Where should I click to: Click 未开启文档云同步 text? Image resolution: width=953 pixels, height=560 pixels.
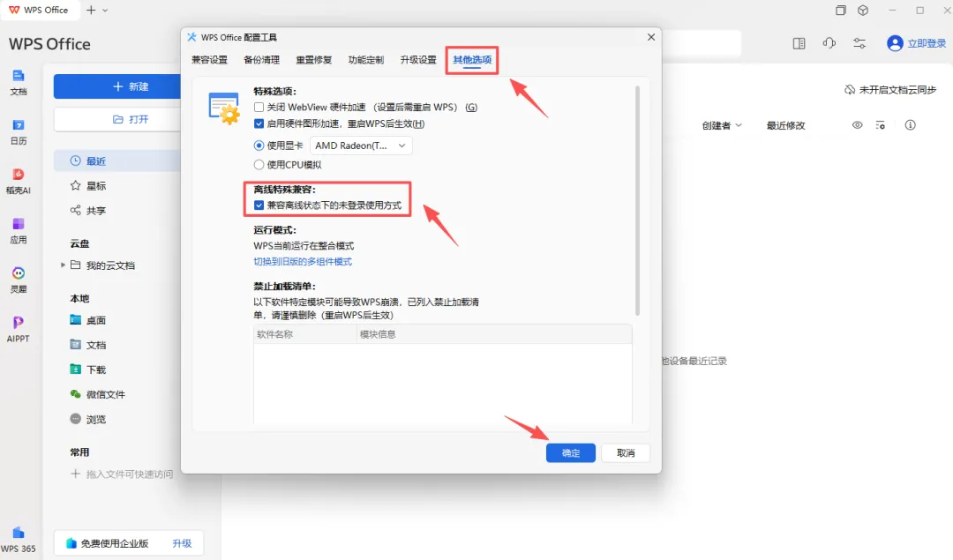(897, 90)
